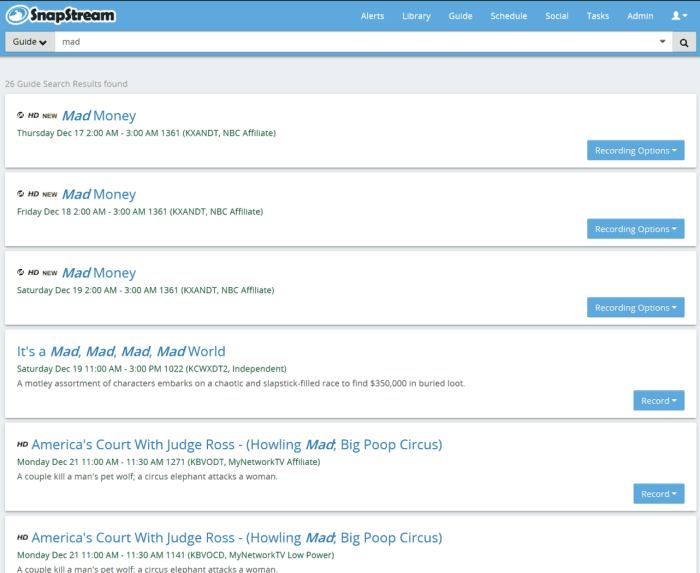Open Record dropdown for It's a Mad World

coord(658,401)
